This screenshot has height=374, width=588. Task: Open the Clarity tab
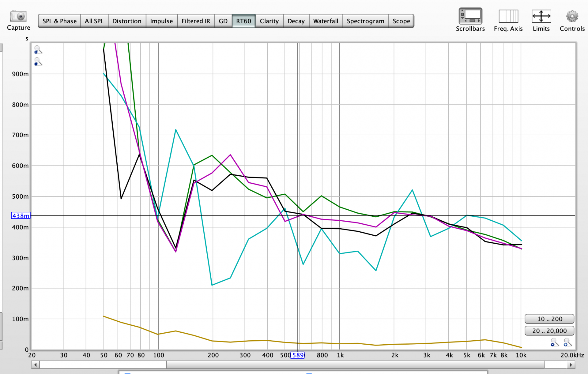(269, 21)
